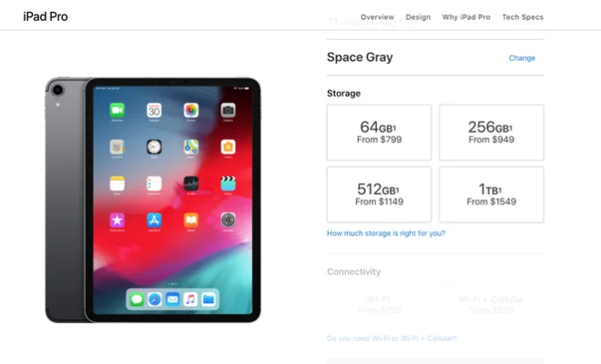Tap the Calendar icon showing 30
This screenshot has height=364, width=601.
click(x=154, y=110)
